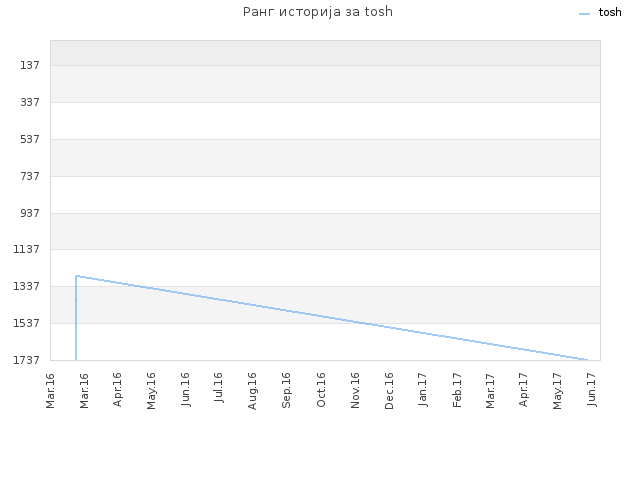
Task: Click the Apr.16 x-axis label
Action: pyautogui.click(x=118, y=390)
